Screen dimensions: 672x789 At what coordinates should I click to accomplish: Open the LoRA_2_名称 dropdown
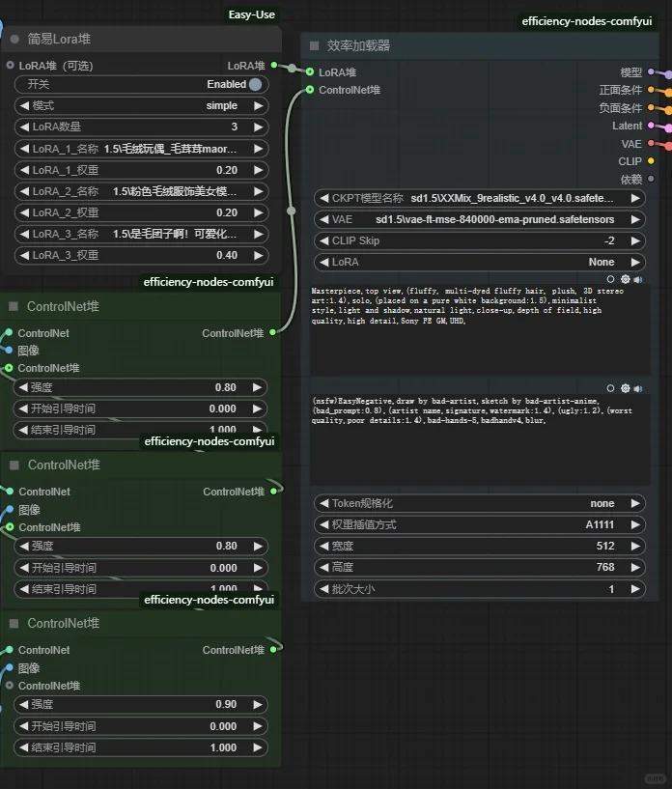pos(141,191)
